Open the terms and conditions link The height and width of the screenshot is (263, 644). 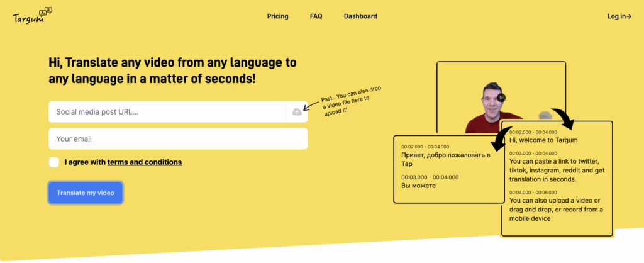[x=145, y=162]
